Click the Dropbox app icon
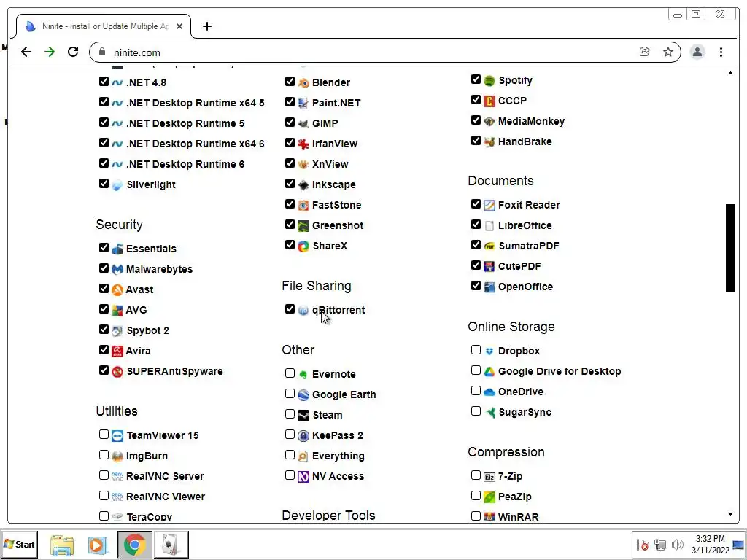This screenshot has height=560, width=747. click(x=489, y=351)
